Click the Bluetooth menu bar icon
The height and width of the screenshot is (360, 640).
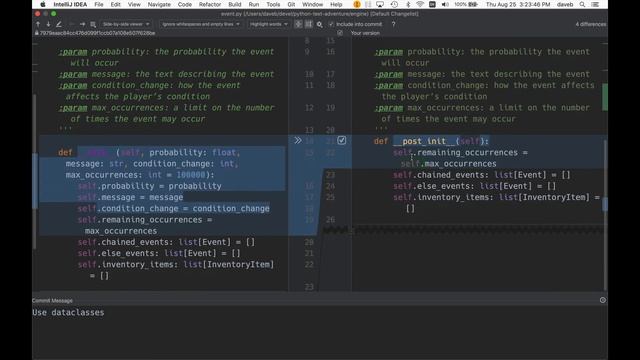point(408,4)
